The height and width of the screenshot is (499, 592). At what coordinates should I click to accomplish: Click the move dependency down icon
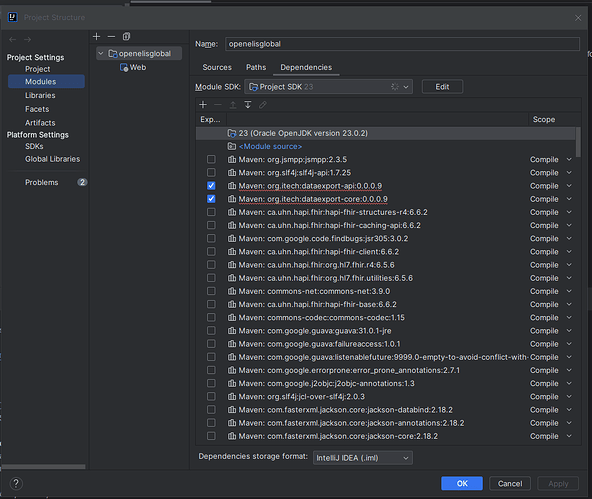(x=248, y=105)
